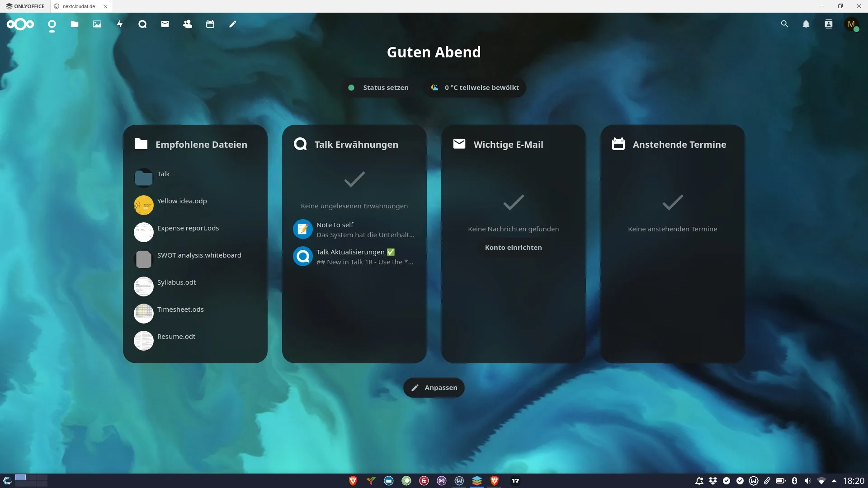Open the Calendar app icon
This screenshot has width=868, height=488.
coord(210,24)
